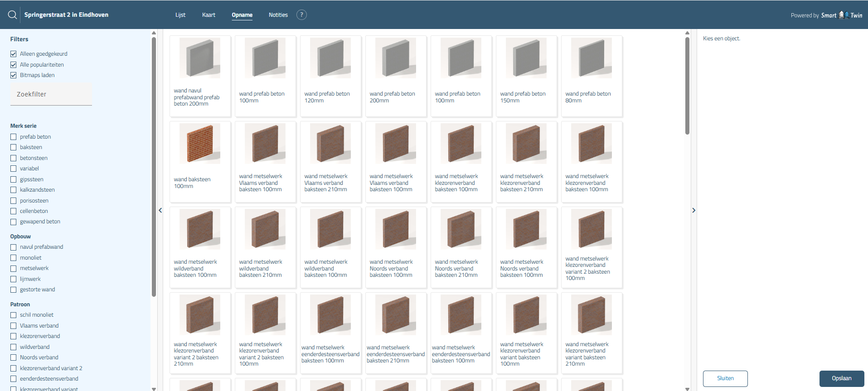Uncheck Alleen goedgekeurd filter
868x391 pixels.
click(x=14, y=54)
